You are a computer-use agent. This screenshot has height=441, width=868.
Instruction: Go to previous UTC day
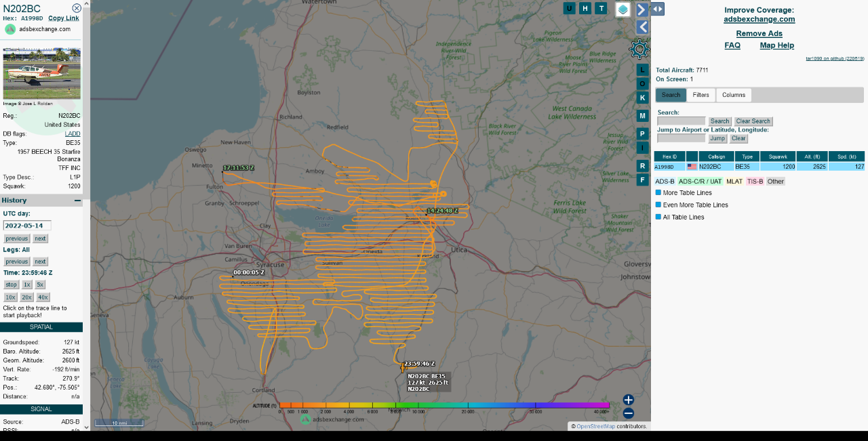pyautogui.click(x=17, y=238)
